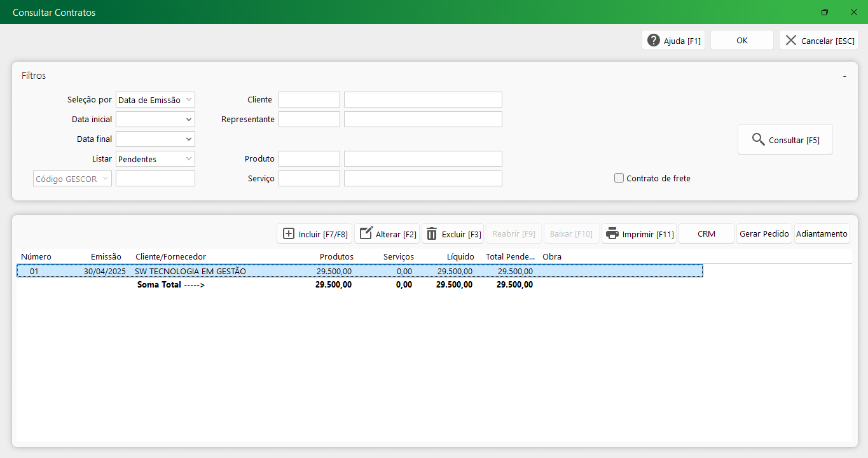Open the Listar Pendentes dropdown
The height and width of the screenshot is (458, 868).
(x=189, y=159)
